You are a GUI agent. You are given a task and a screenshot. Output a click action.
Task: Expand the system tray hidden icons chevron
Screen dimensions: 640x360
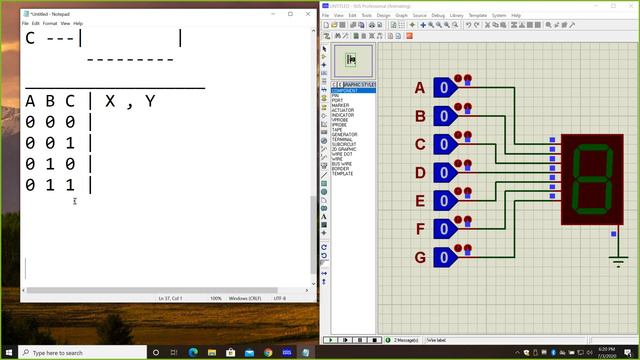pos(517,352)
